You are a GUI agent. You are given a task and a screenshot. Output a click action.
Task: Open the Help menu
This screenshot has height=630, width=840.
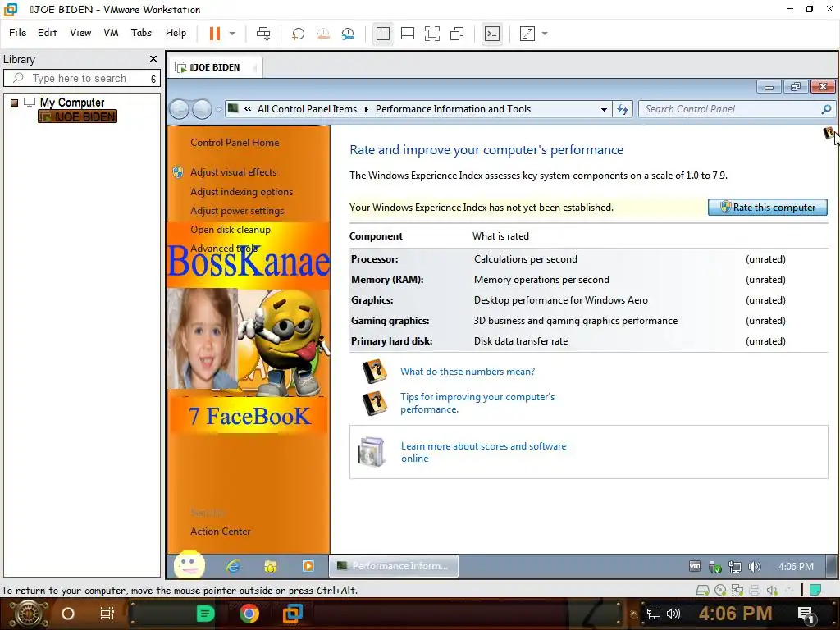(x=176, y=33)
